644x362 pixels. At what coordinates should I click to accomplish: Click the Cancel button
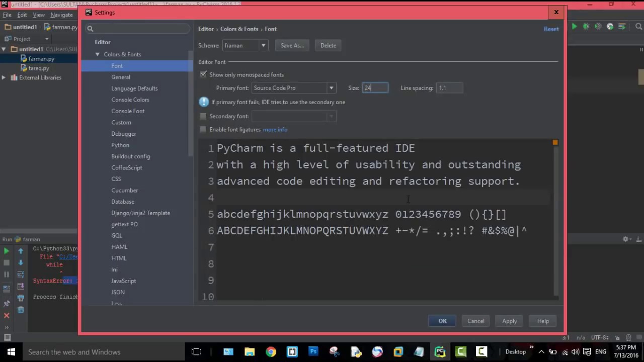click(475, 321)
